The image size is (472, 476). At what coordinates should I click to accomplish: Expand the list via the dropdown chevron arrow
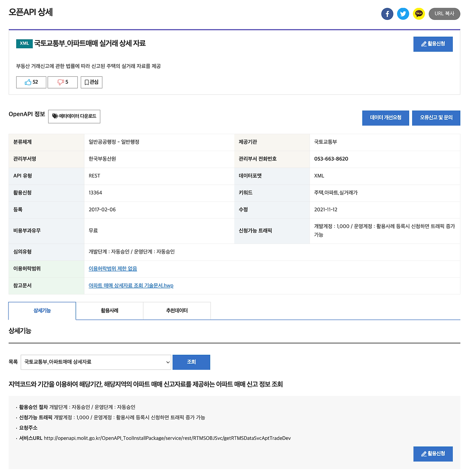pos(168,362)
